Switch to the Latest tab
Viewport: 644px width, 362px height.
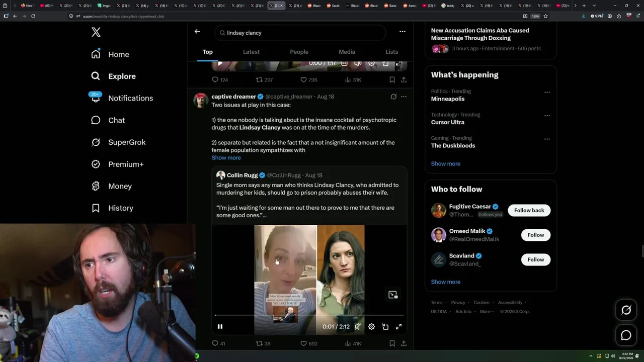click(251, 52)
